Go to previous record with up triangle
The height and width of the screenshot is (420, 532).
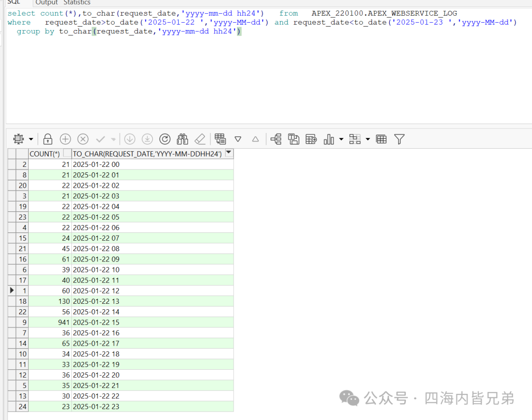[x=256, y=139]
